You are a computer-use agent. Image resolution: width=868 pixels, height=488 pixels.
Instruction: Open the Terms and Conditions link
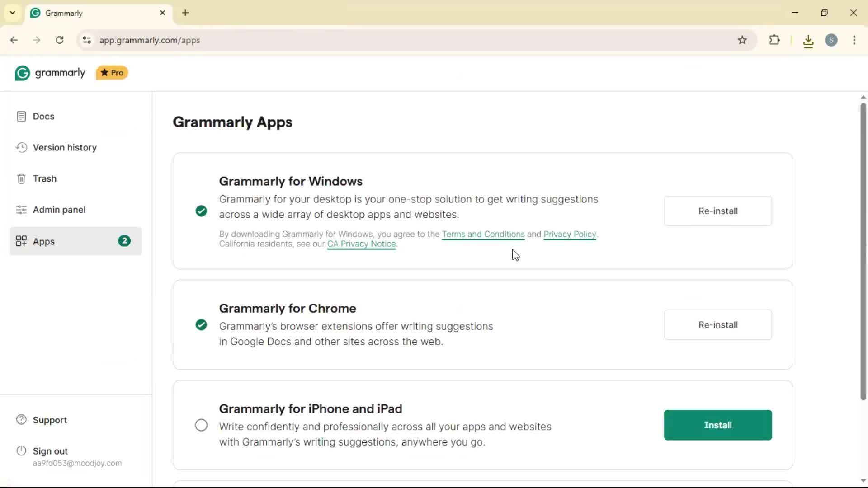(x=483, y=234)
